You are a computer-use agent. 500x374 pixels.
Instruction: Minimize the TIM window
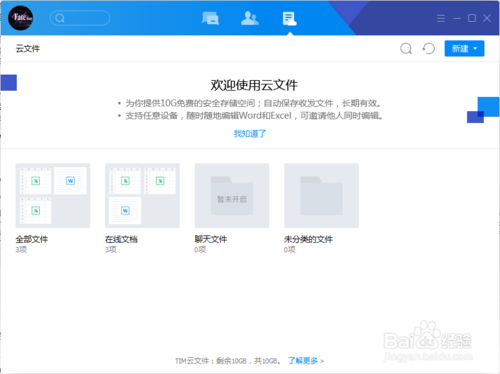click(457, 18)
